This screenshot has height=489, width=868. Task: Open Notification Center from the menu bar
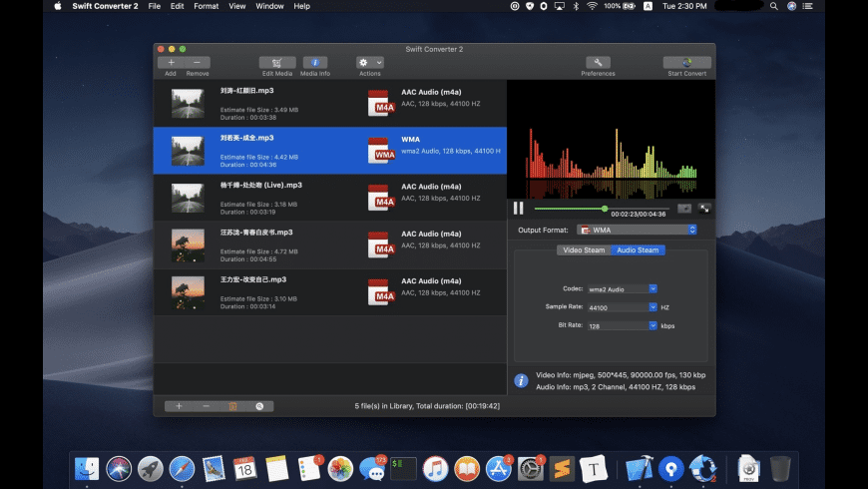click(x=808, y=6)
